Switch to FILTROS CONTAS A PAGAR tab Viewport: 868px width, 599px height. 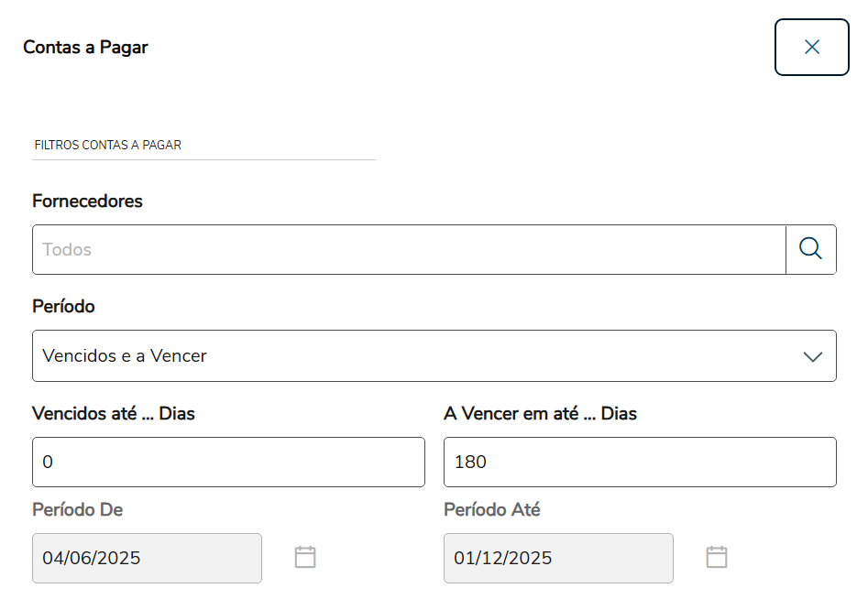click(x=108, y=145)
